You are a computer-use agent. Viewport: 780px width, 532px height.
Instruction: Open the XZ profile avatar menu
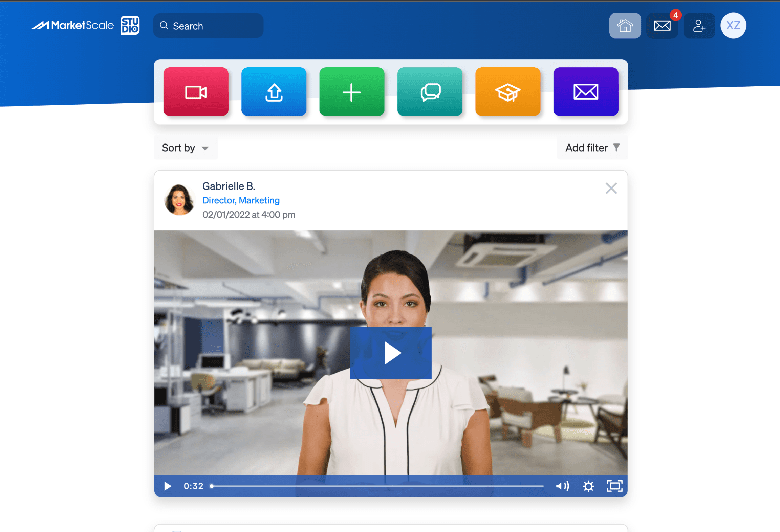pos(733,26)
